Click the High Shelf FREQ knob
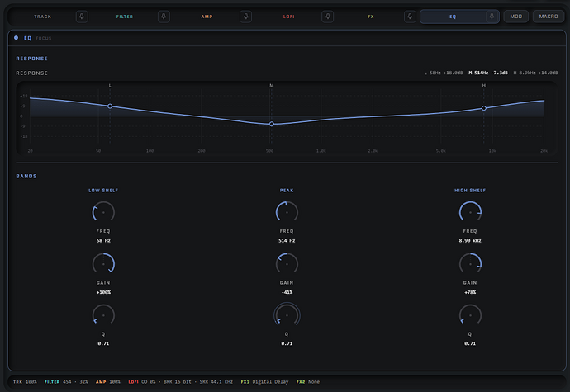 point(470,213)
